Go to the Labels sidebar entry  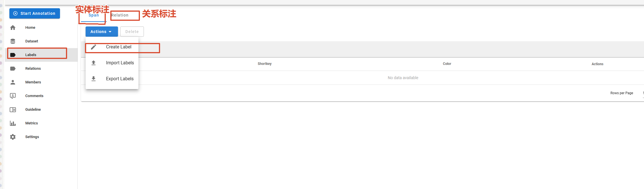tap(41, 55)
